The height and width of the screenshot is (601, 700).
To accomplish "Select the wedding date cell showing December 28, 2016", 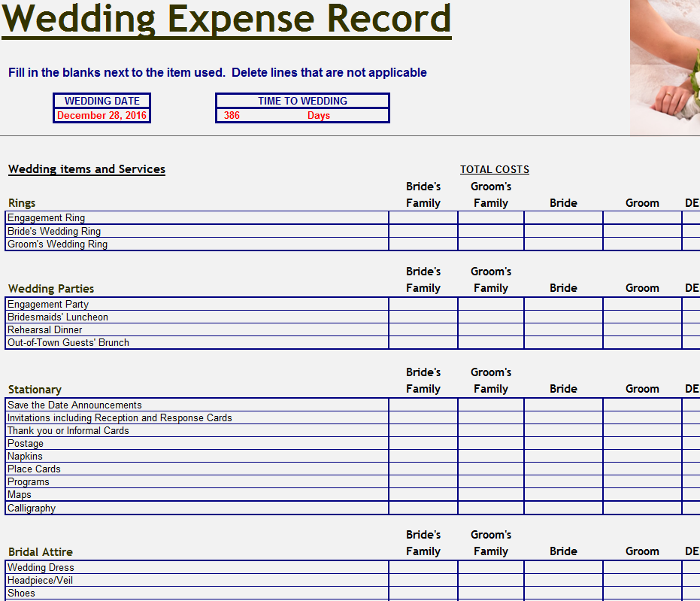I will (x=102, y=115).
